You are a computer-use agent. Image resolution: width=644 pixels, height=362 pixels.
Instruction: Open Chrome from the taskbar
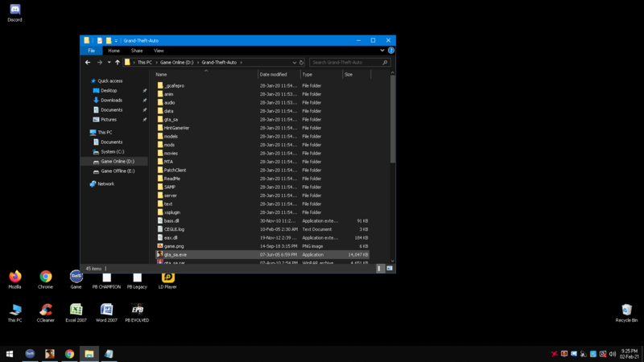click(69, 354)
